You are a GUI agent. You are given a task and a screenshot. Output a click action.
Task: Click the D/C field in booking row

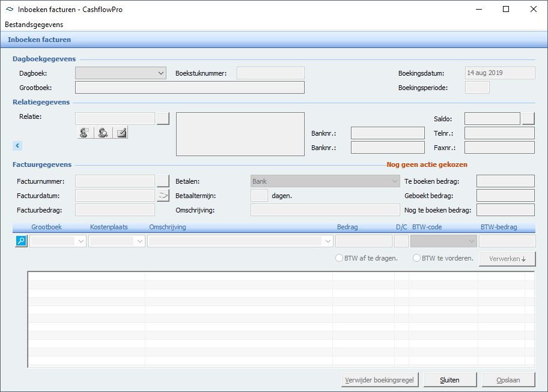pos(401,241)
